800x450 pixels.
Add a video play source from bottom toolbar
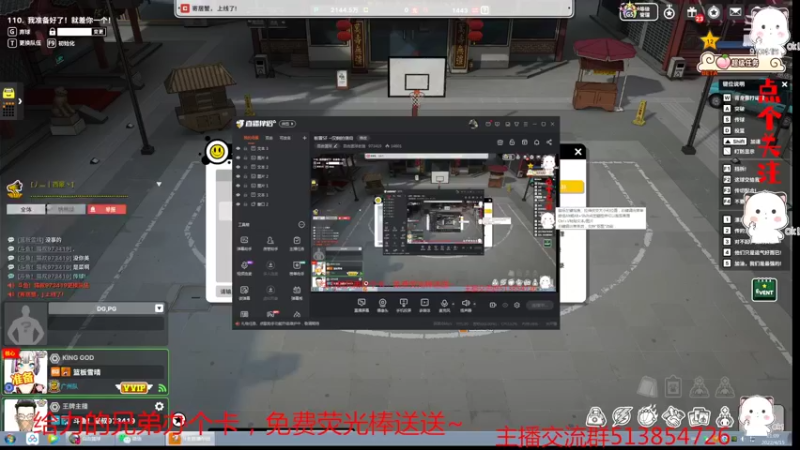pos(424,305)
